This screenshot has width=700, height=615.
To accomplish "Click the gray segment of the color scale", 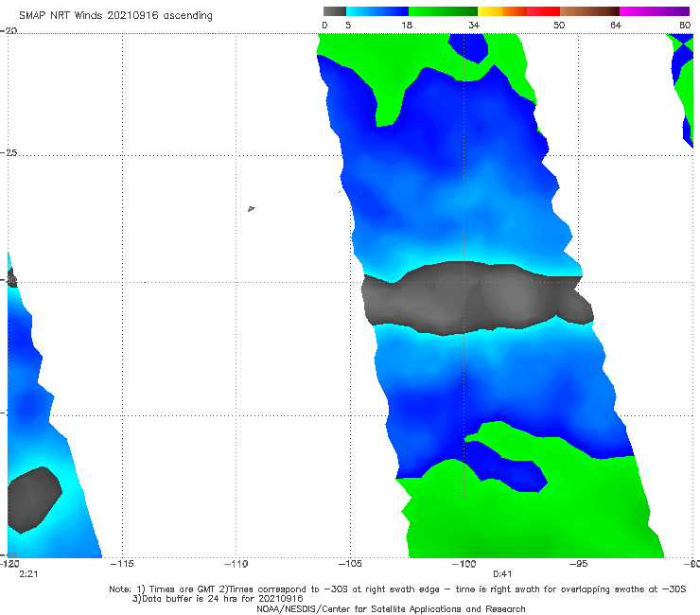I will pos(334,11).
